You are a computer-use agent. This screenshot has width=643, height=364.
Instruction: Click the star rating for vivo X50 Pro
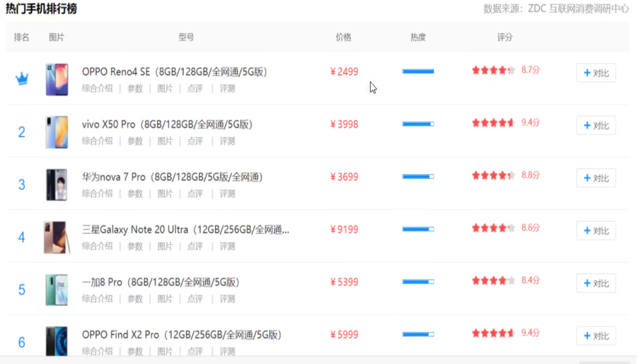coord(493,123)
